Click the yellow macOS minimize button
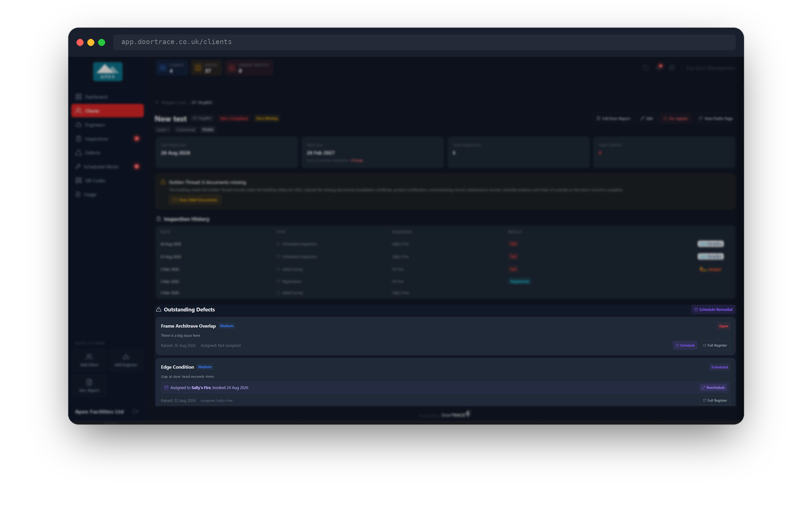Viewport: 812px width, 522px height. click(91, 42)
